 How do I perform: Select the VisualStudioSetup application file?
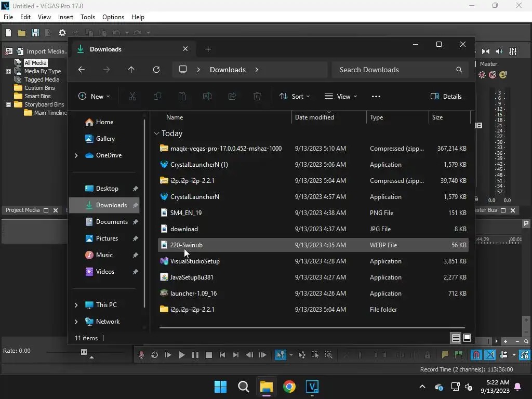pos(313,261)
